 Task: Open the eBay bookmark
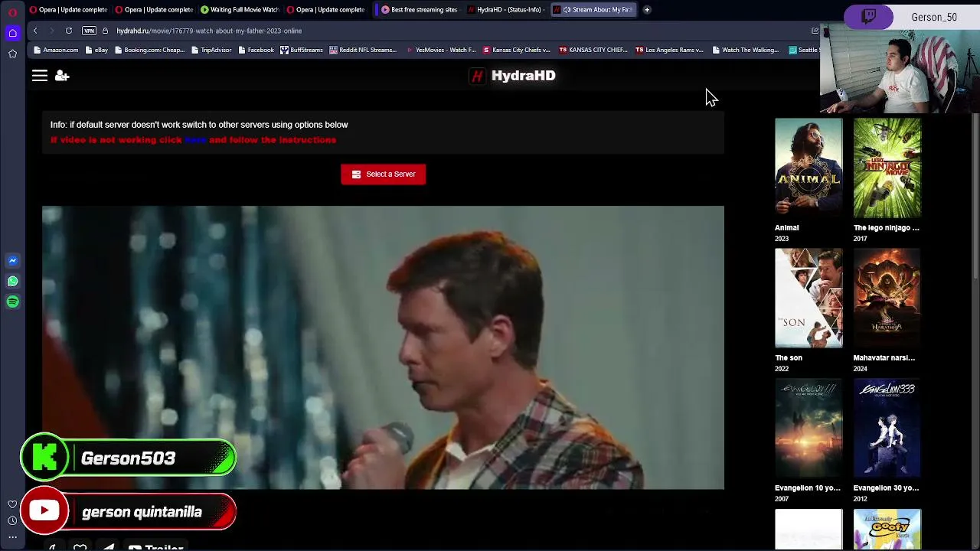[96, 50]
